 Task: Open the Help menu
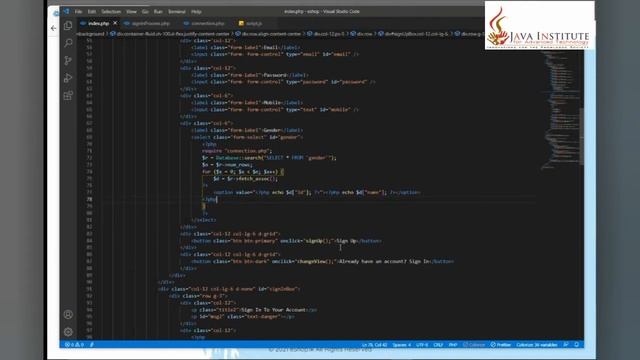(196, 12)
